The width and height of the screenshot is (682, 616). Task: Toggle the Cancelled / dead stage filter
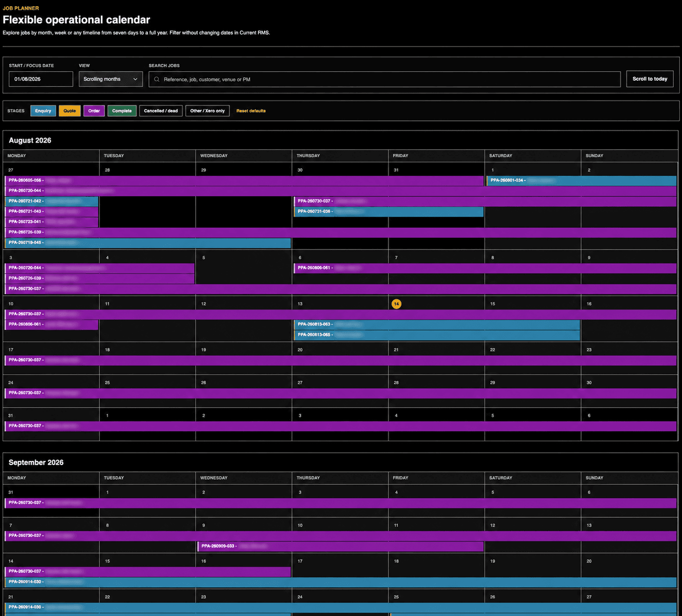[x=161, y=111]
